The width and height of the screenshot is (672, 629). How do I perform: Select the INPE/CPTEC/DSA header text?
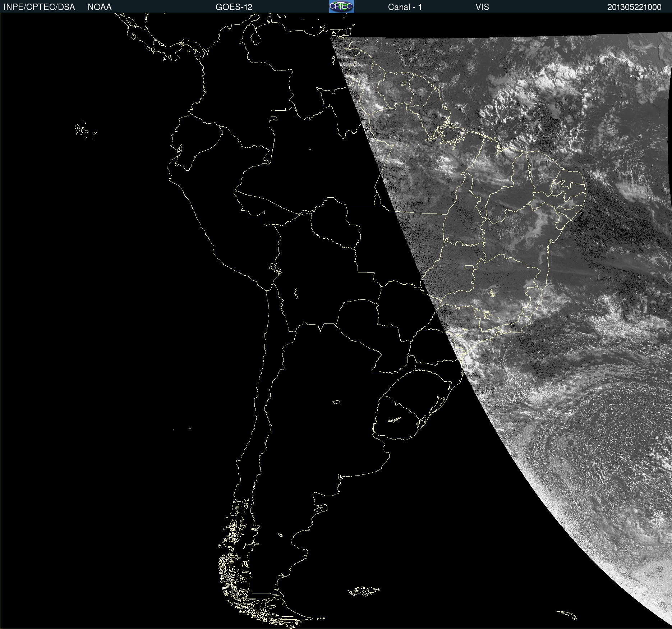pos(39,7)
